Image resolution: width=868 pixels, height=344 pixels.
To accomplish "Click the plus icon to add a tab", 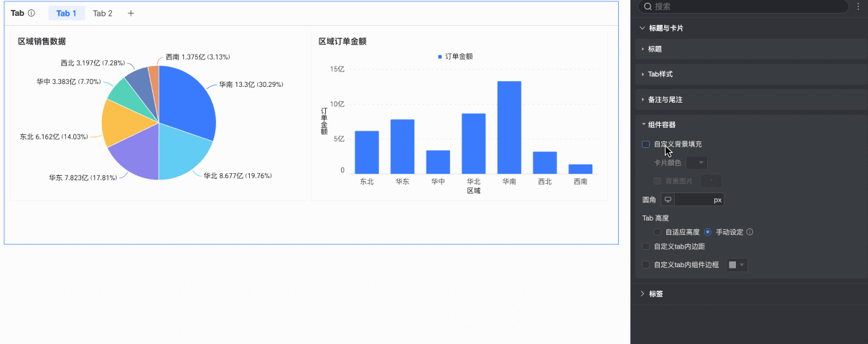I will pyautogui.click(x=131, y=14).
